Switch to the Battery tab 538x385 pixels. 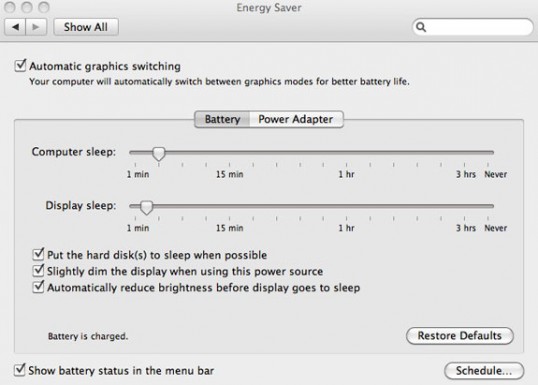click(x=222, y=119)
